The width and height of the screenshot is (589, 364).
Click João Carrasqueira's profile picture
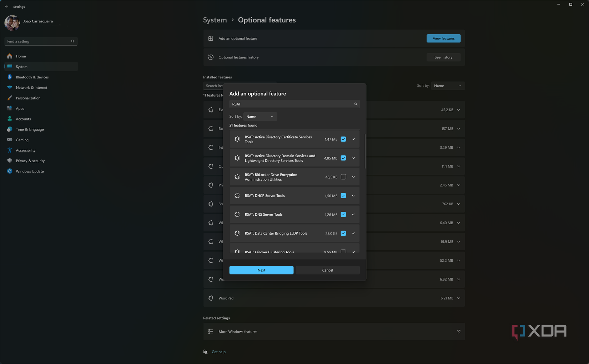(x=12, y=23)
